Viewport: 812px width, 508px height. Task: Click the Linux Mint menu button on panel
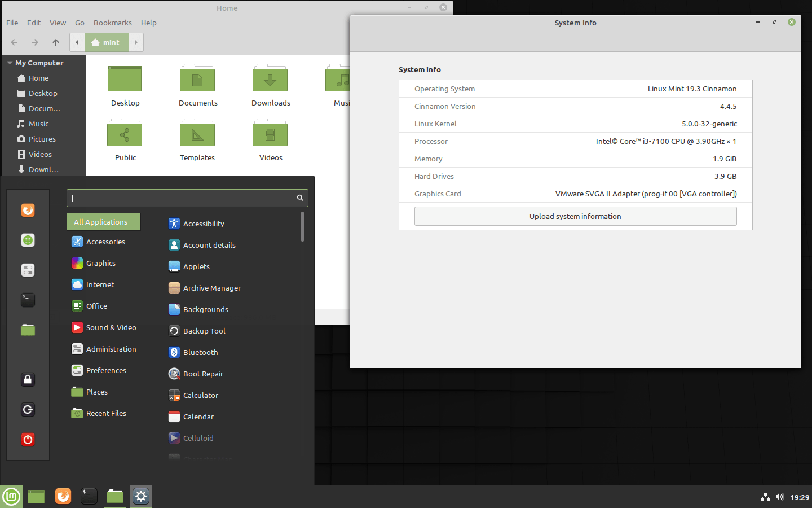click(x=11, y=497)
